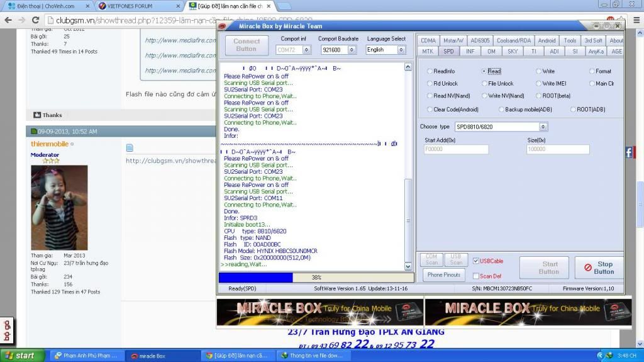Open the SKY tab
Viewport: 644px width, 362px height.
click(x=513, y=52)
